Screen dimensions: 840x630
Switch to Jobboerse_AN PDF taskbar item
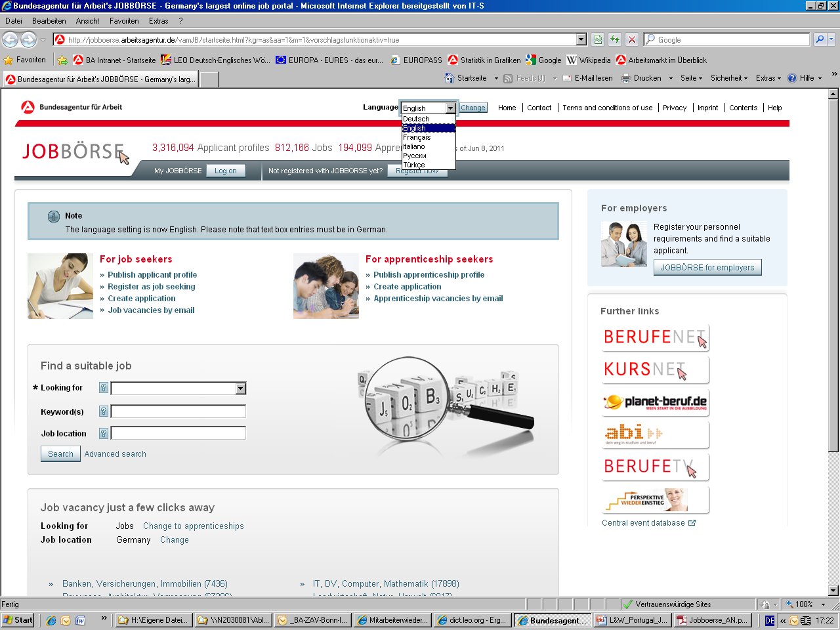(x=712, y=620)
